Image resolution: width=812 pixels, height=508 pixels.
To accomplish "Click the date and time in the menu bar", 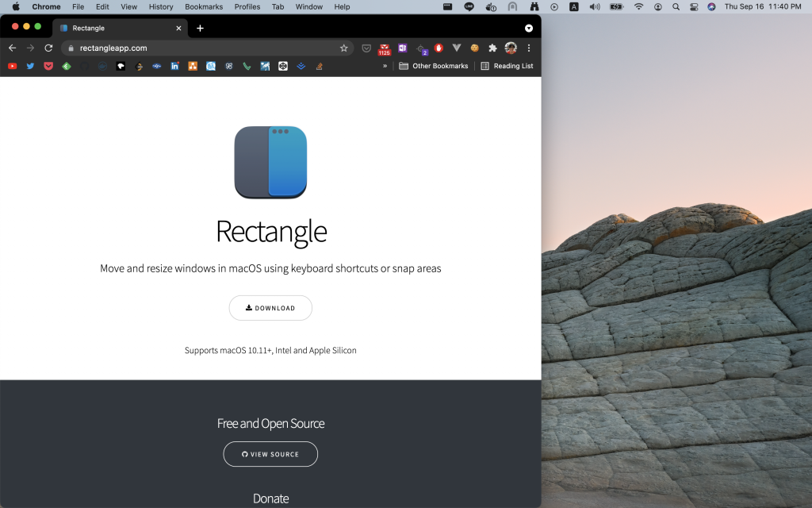I will pos(763,6).
